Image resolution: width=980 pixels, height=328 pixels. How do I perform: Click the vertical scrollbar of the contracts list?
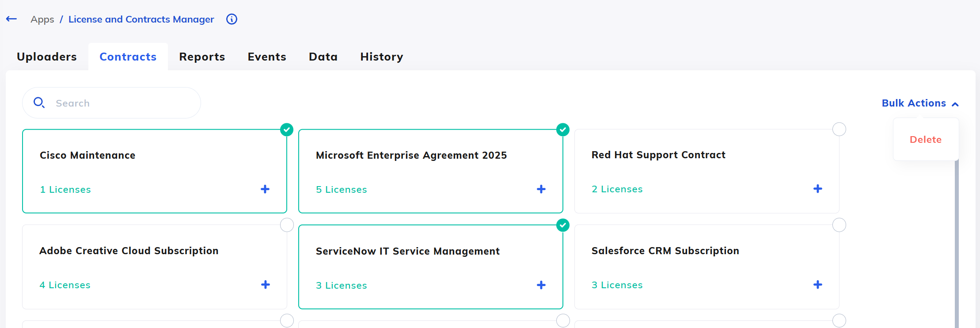[957, 244]
